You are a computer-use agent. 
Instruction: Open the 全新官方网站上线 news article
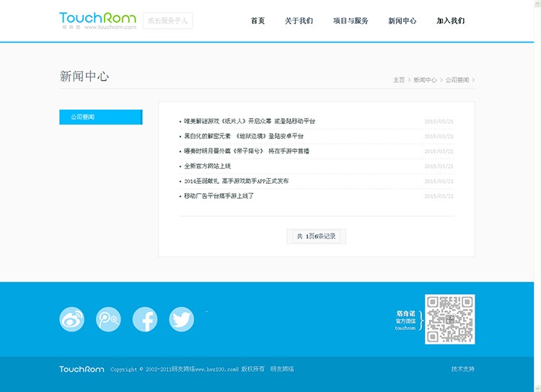(207, 166)
